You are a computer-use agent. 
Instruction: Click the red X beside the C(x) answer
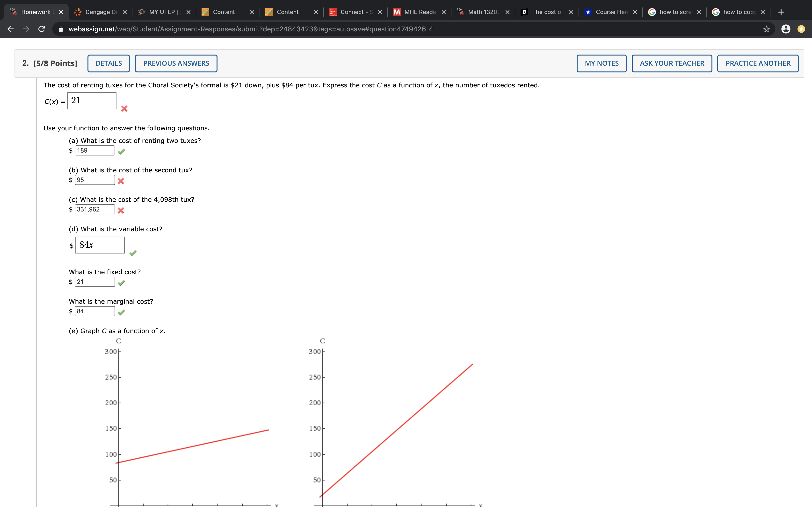point(124,109)
